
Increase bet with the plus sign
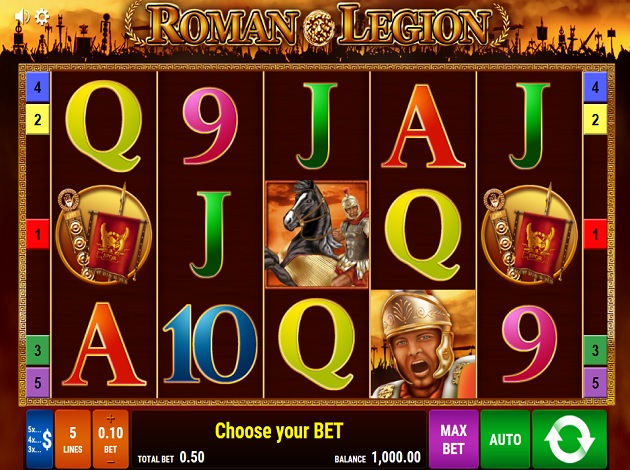pos(110,419)
